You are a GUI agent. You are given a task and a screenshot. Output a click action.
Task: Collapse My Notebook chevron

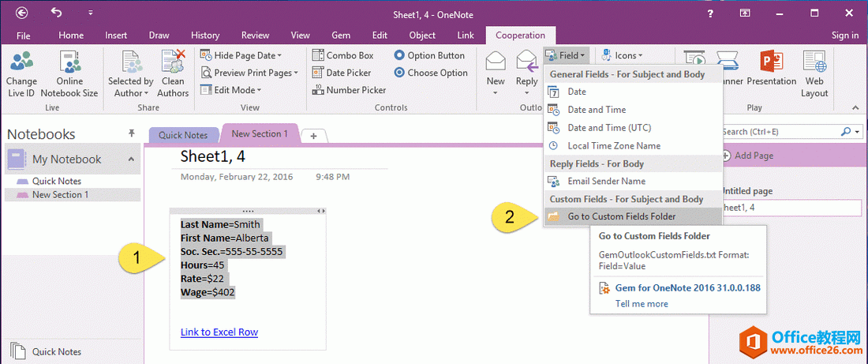tap(131, 159)
